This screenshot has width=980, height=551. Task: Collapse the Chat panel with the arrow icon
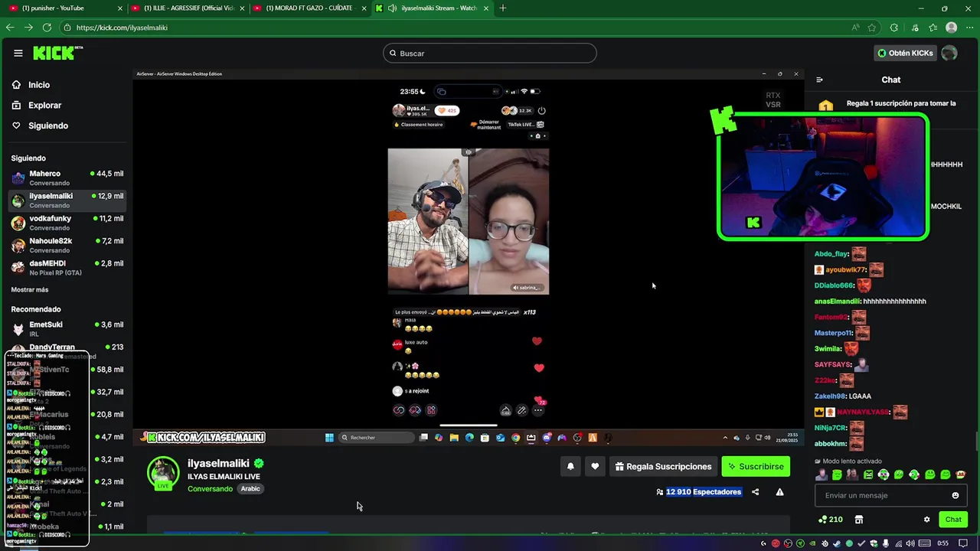[x=819, y=80]
